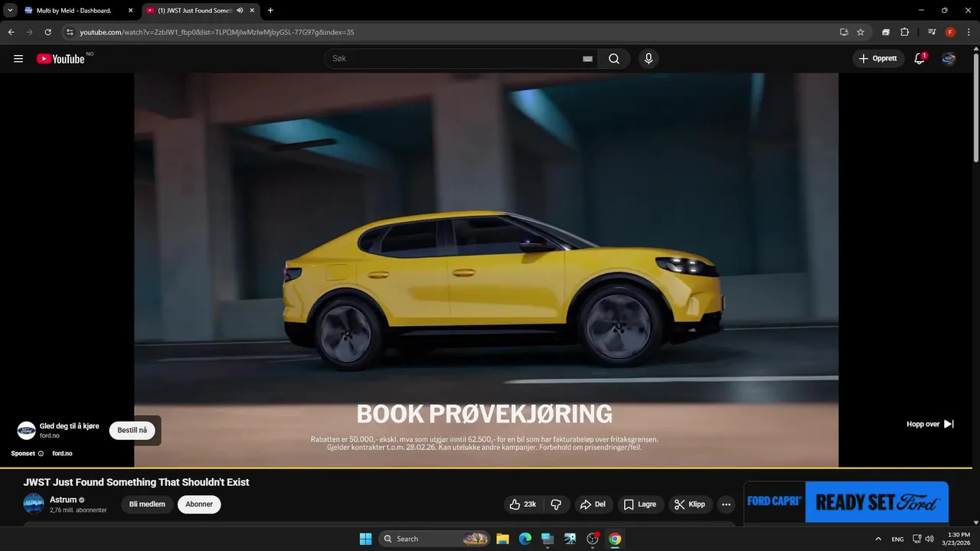Open Chrome three-dot menu
Screen dimensions: 980x551
[x=969, y=32]
